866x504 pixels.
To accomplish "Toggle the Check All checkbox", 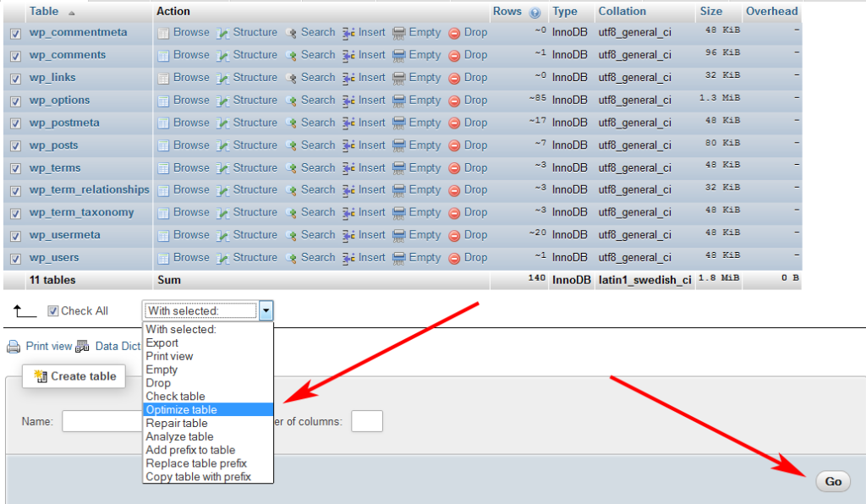I will click(53, 311).
